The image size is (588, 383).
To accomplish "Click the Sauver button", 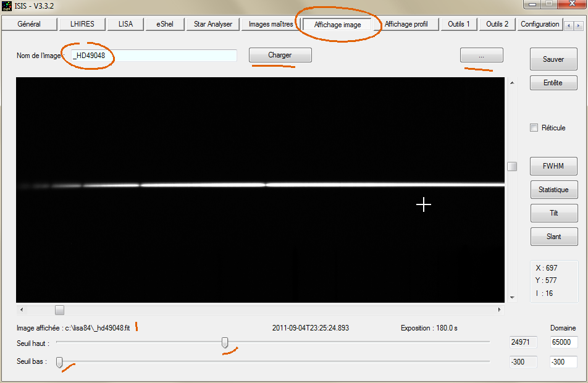I will point(553,59).
